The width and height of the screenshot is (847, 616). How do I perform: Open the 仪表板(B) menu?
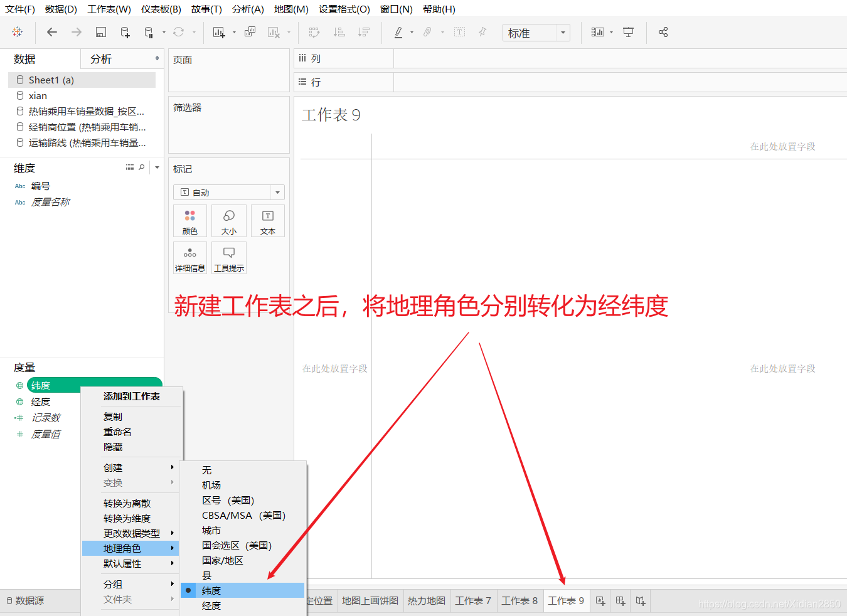tap(161, 9)
